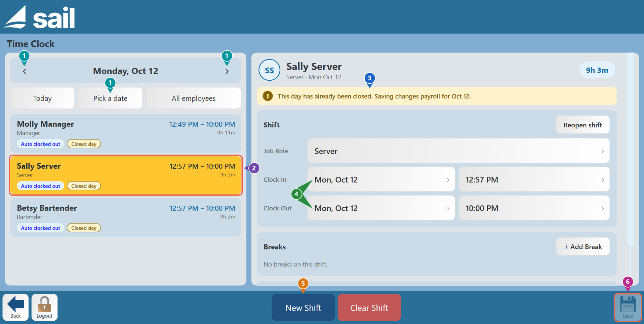Open the Clock Out time 10:00 PM
This screenshot has width=644, height=324.
point(534,208)
